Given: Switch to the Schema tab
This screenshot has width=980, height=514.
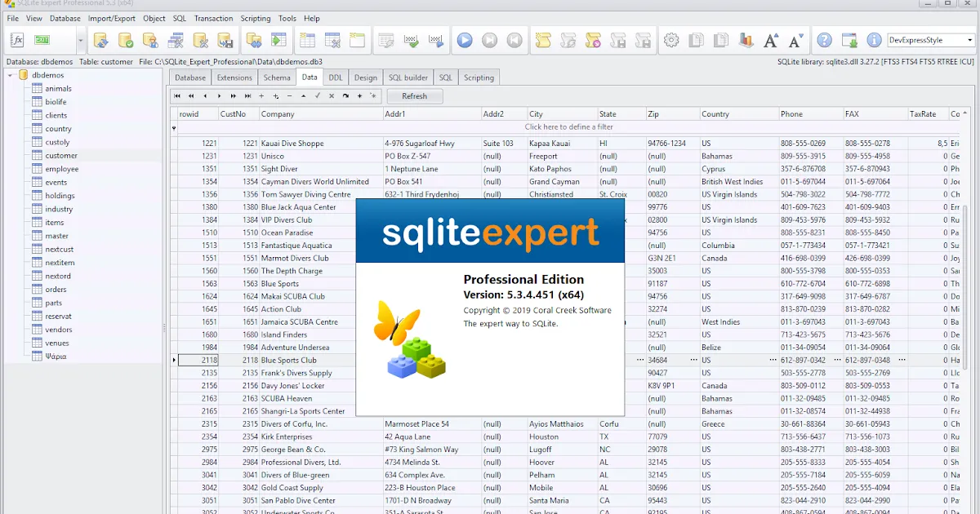Looking at the screenshot, I should tap(277, 78).
